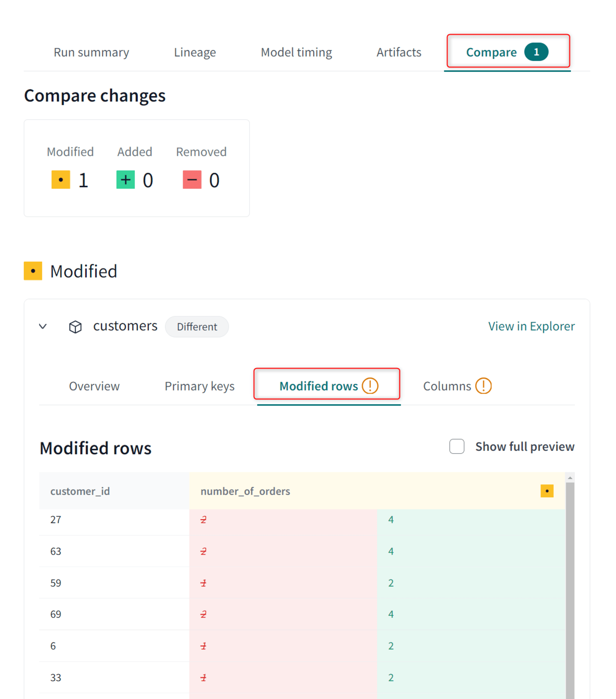
Task: Click the customer_id column header
Action: 114,491
